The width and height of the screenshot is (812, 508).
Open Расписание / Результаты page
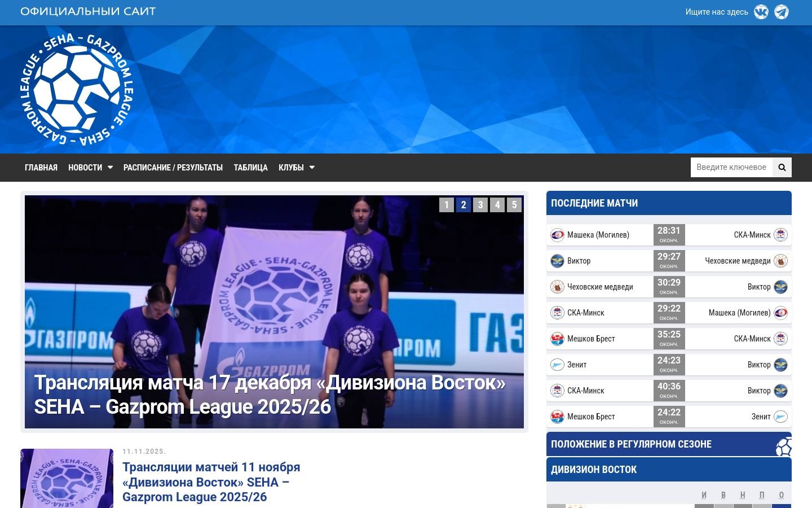(173, 168)
